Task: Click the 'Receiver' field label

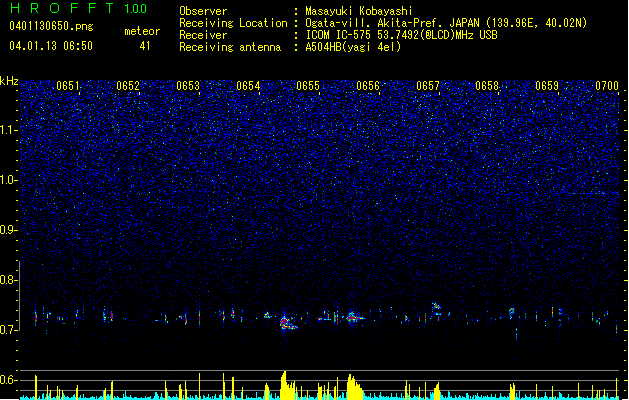Action: tap(203, 35)
